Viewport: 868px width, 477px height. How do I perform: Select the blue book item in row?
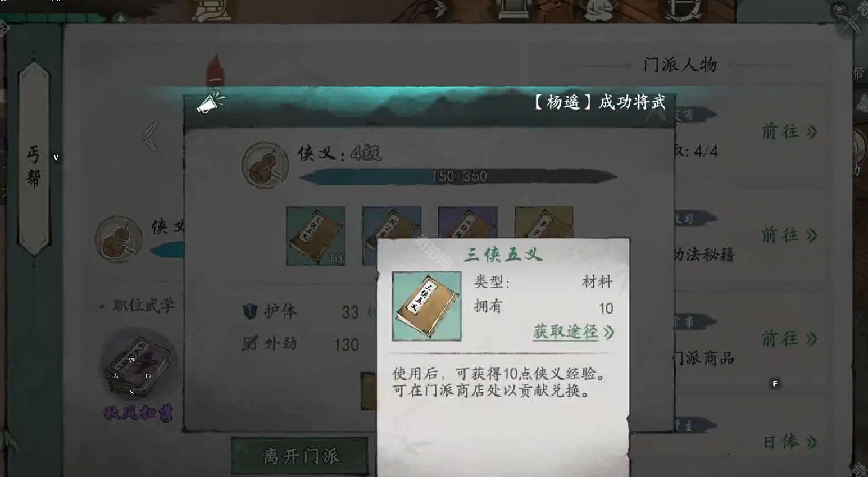tap(392, 222)
